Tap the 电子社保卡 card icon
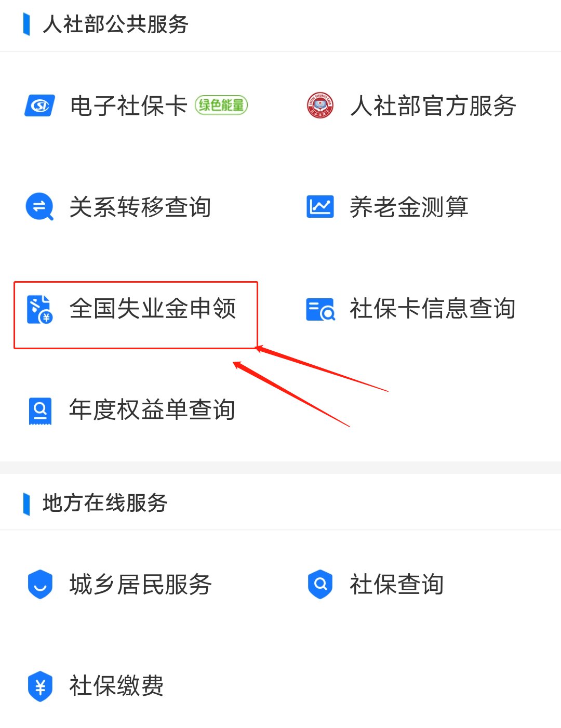 click(x=40, y=105)
